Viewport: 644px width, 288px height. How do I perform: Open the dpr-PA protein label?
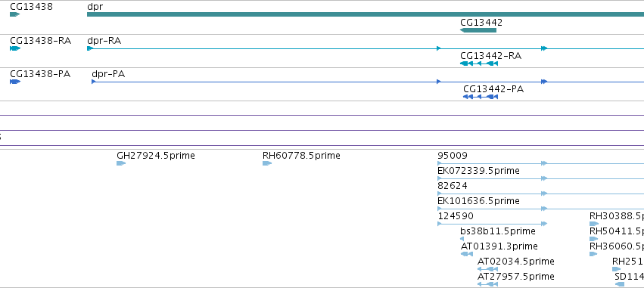[108, 74]
